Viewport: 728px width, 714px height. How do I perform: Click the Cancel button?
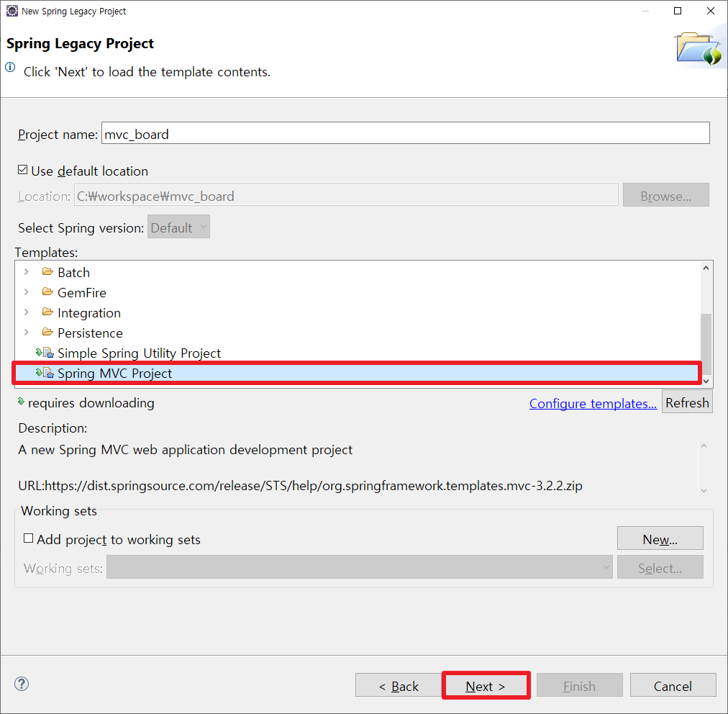pyautogui.click(x=673, y=686)
